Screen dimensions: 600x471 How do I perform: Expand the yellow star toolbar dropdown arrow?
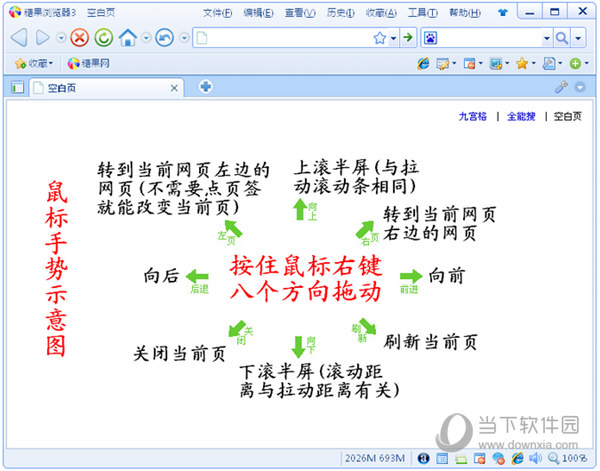pos(533,63)
